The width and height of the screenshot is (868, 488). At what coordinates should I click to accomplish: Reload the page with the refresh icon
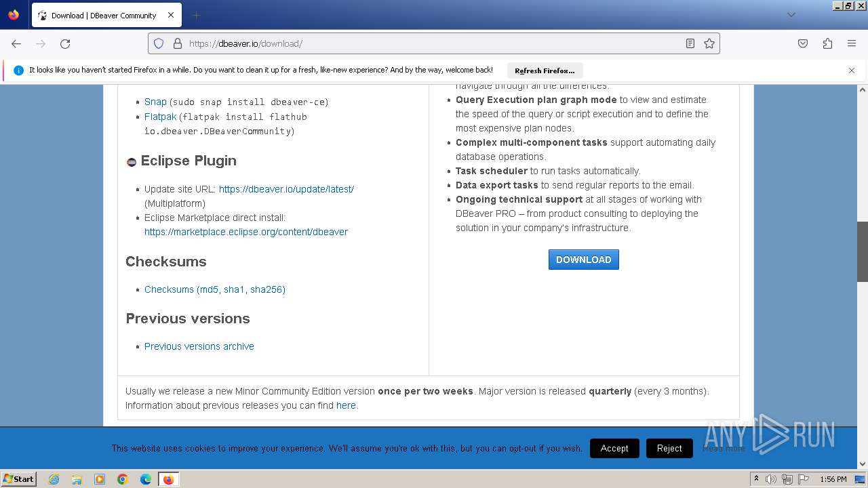pos(65,43)
